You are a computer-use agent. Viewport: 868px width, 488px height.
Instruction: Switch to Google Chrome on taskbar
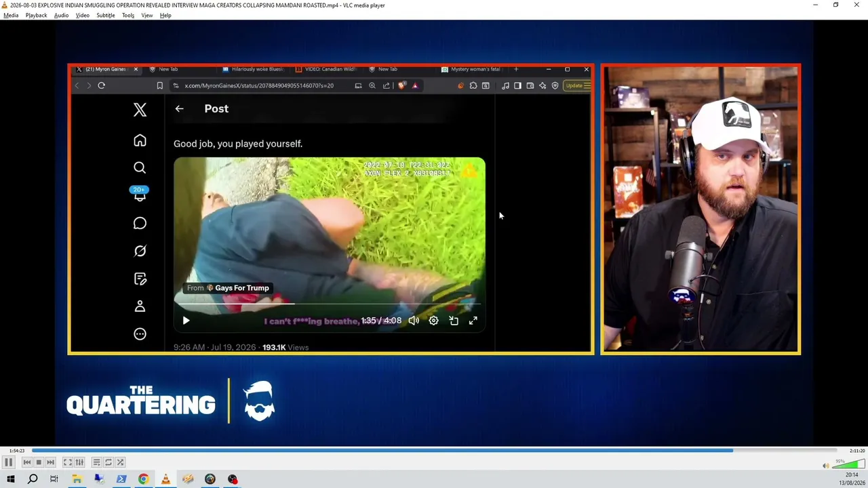143,479
